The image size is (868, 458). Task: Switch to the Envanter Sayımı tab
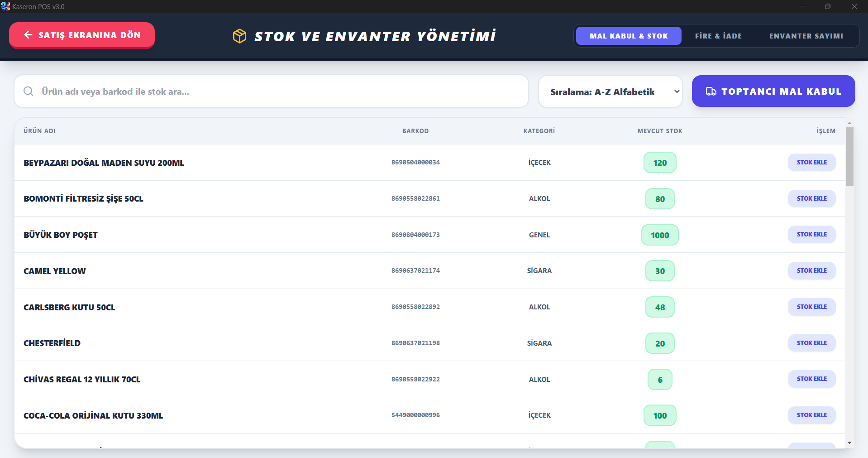(x=806, y=36)
